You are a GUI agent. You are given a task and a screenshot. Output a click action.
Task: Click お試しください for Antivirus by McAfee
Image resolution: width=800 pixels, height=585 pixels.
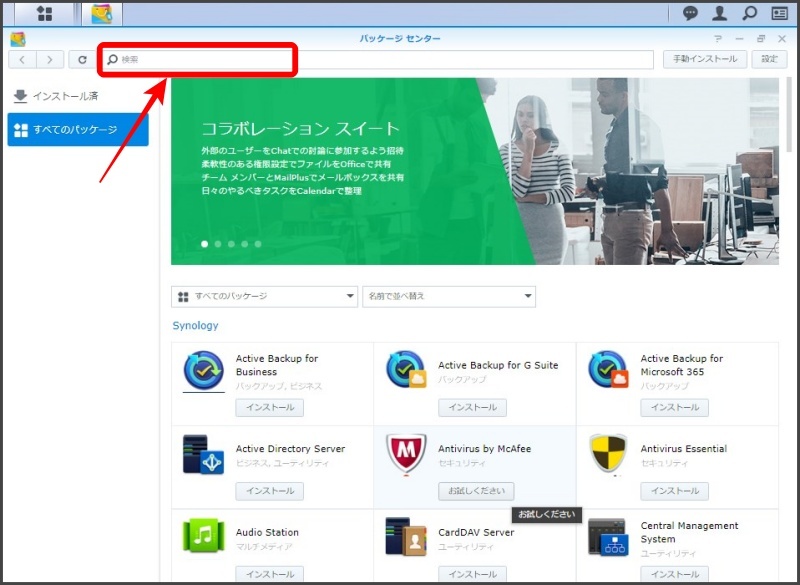pos(476,491)
